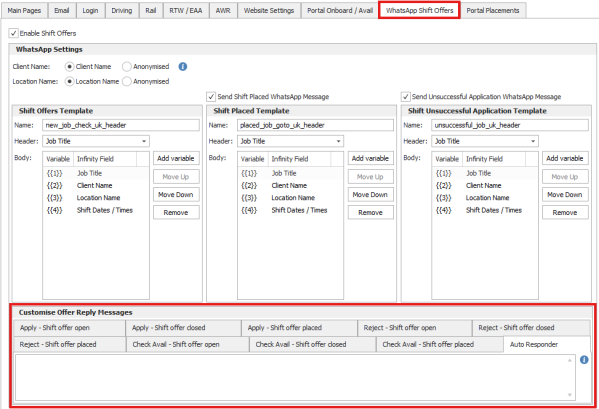Image resolution: width=599 pixels, height=409 pixels.
Task: Open Header dropdown in Shift Placed Template
Action: 290,141
